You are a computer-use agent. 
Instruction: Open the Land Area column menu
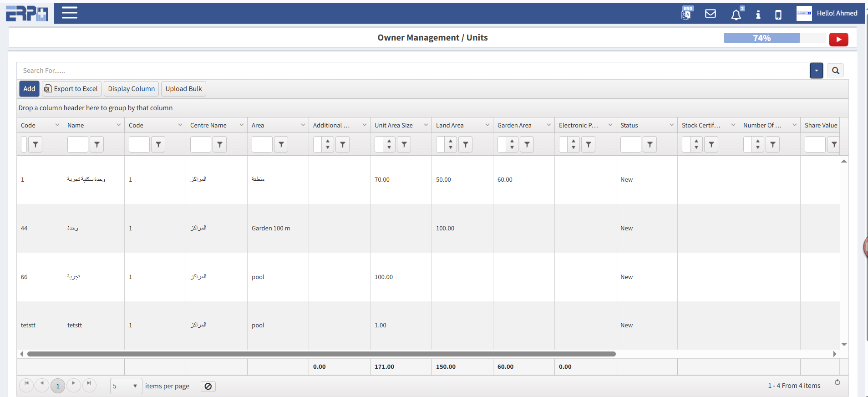click(x=487, y=125)
